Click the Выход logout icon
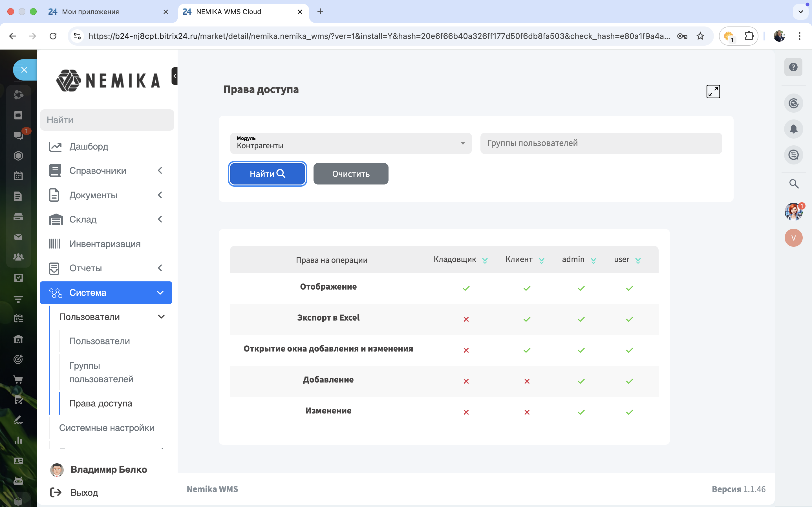The image size is (812, 507). 56,492
